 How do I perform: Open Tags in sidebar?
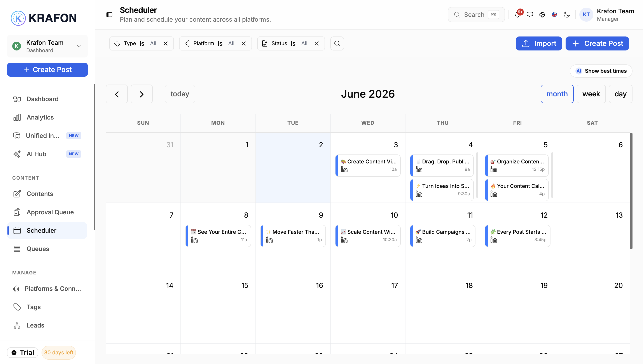point(47,307)
